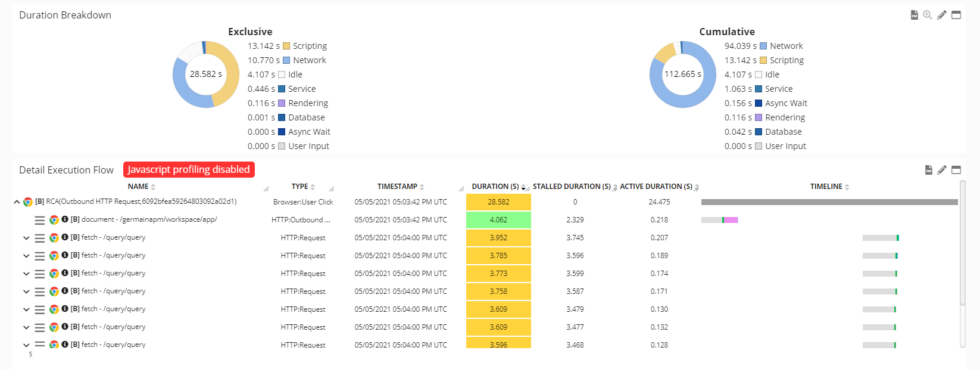Maximize the Duration Breakdown panel
980x369 pixels.
click(956, 15)
